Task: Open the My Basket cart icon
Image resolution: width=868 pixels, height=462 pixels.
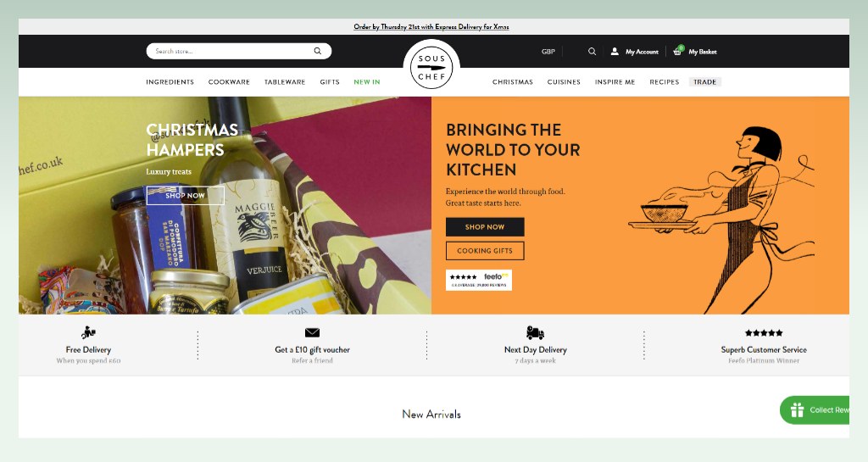Action: point(677,51)
